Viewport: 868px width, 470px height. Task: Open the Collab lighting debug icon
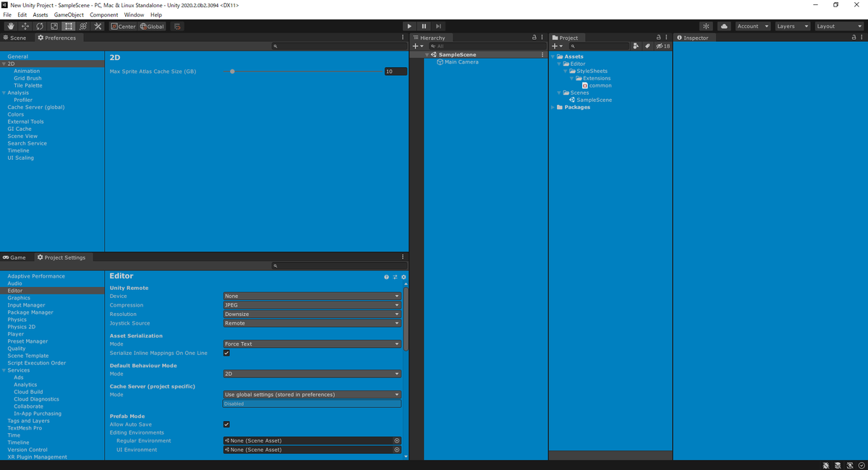(x=707, y=26)
